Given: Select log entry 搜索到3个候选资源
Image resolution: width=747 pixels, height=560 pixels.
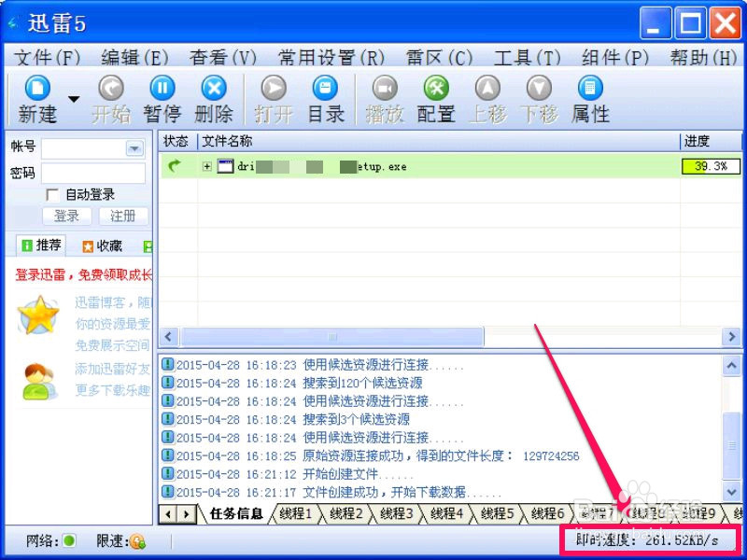Looking at the screenshot, I should click(286, 419).
